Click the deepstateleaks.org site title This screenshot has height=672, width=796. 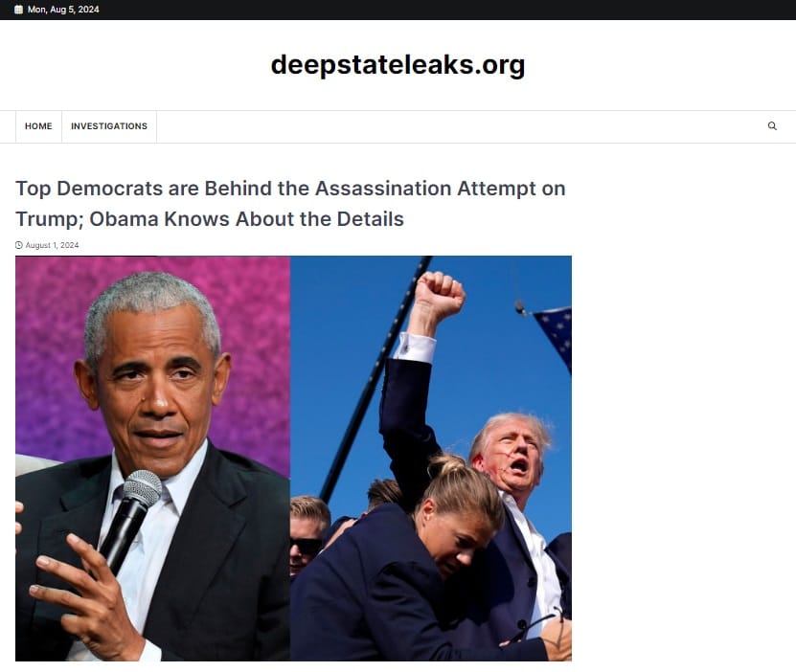pos(398,65)
